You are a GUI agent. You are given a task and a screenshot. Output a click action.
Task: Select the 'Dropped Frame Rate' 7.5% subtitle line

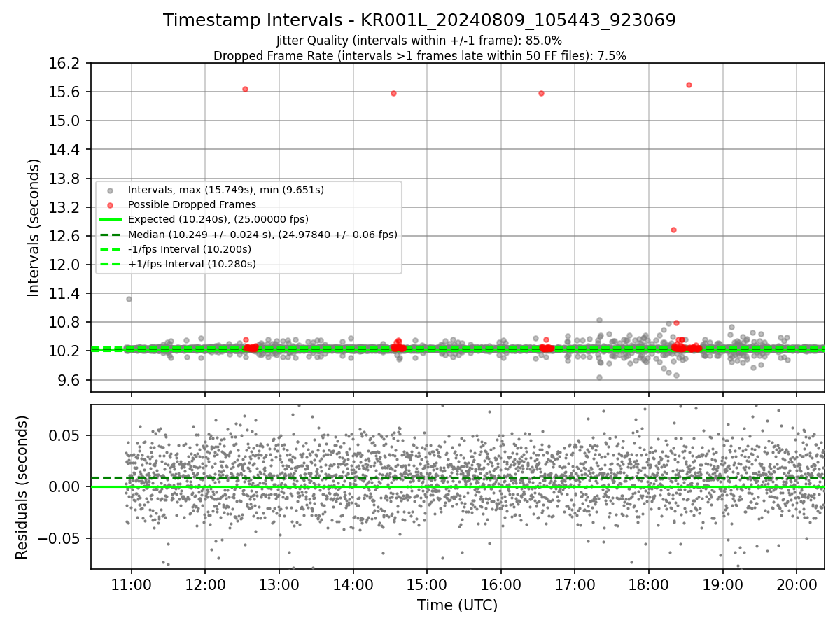[420, 55]
